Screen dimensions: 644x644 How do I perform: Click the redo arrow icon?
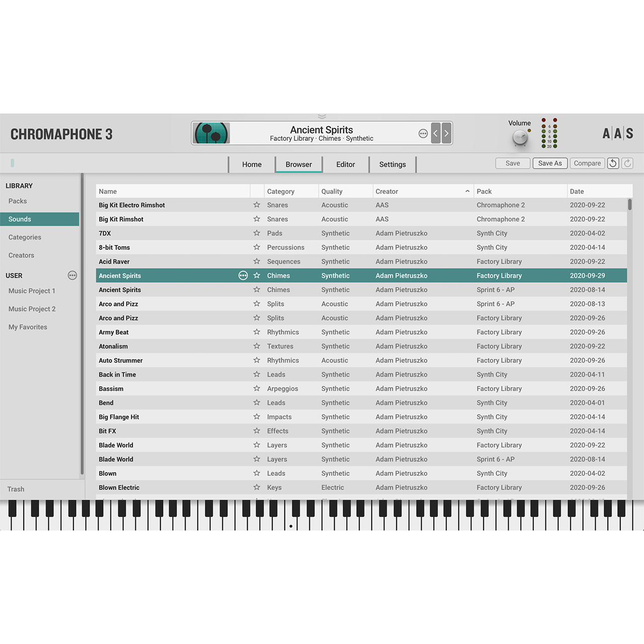627,163
